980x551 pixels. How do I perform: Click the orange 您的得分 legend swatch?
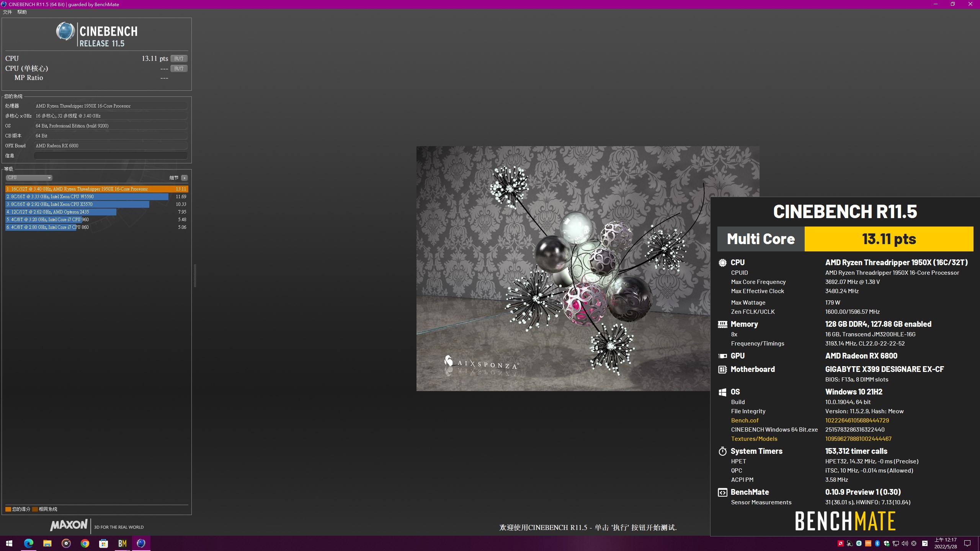(8, 509)
